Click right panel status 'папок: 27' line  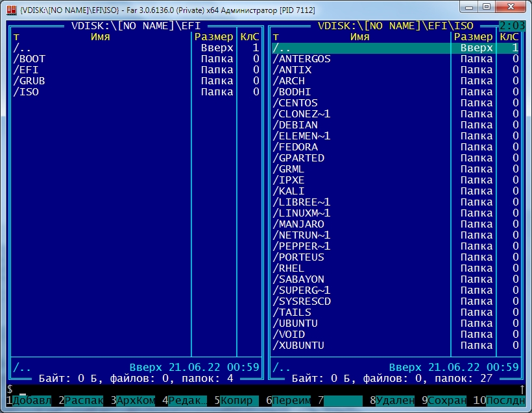(393, 379)
